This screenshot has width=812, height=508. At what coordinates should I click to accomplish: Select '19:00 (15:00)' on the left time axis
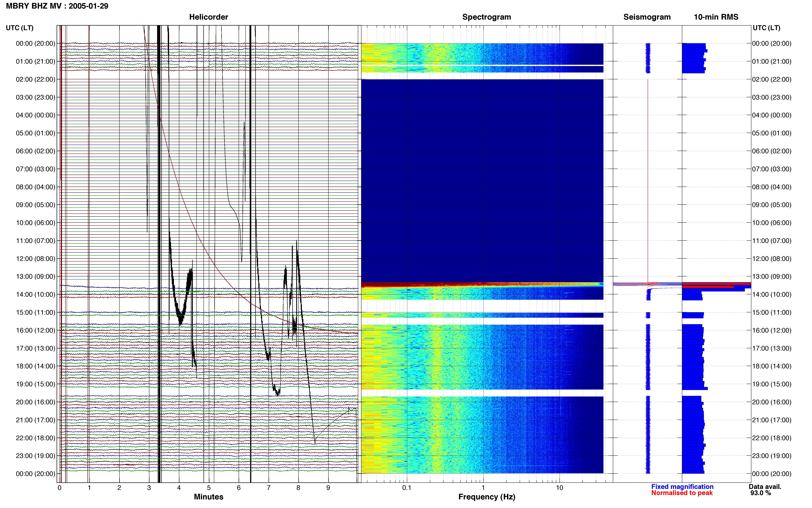(36, 384)
